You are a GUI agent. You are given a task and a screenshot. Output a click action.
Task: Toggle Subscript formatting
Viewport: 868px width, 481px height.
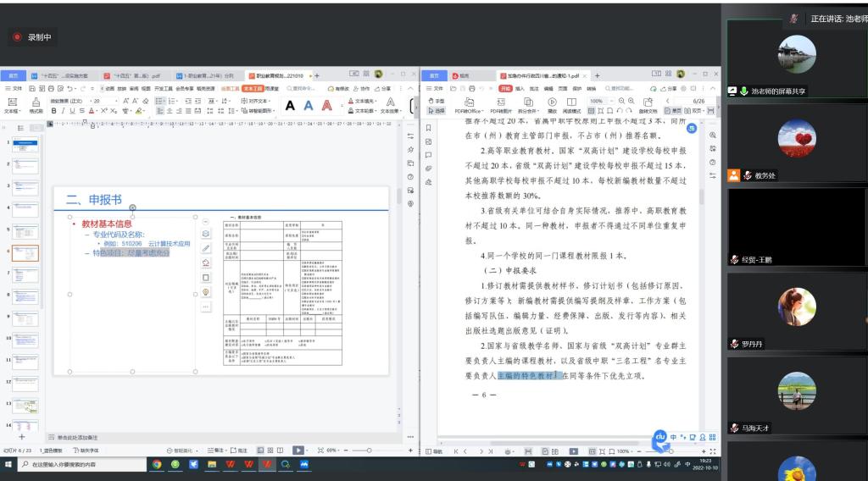113,111
